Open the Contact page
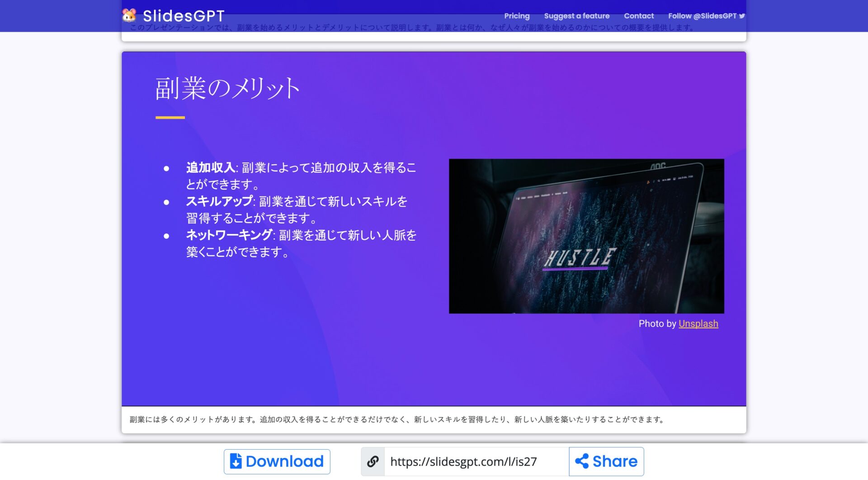 point(638,15)
